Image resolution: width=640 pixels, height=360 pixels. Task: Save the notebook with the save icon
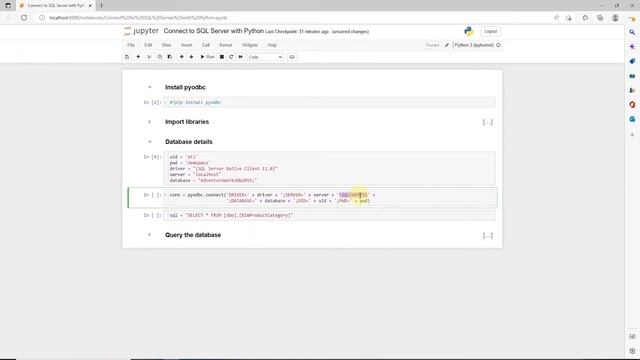127,57
